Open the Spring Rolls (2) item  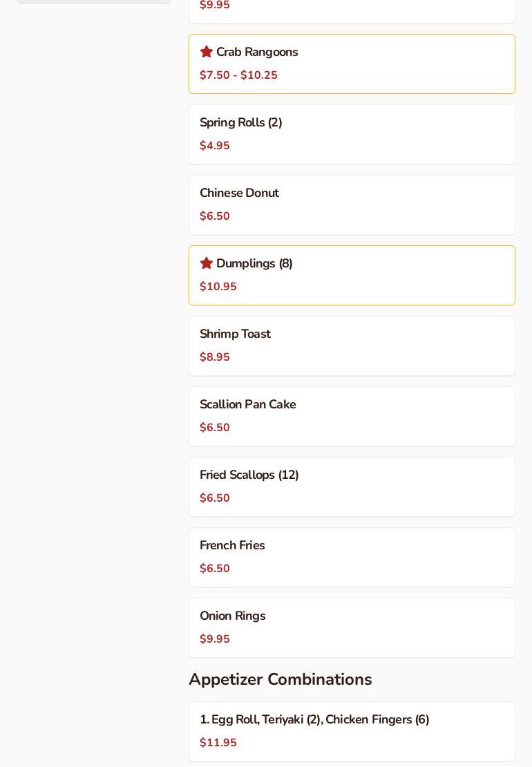point(241,123)
